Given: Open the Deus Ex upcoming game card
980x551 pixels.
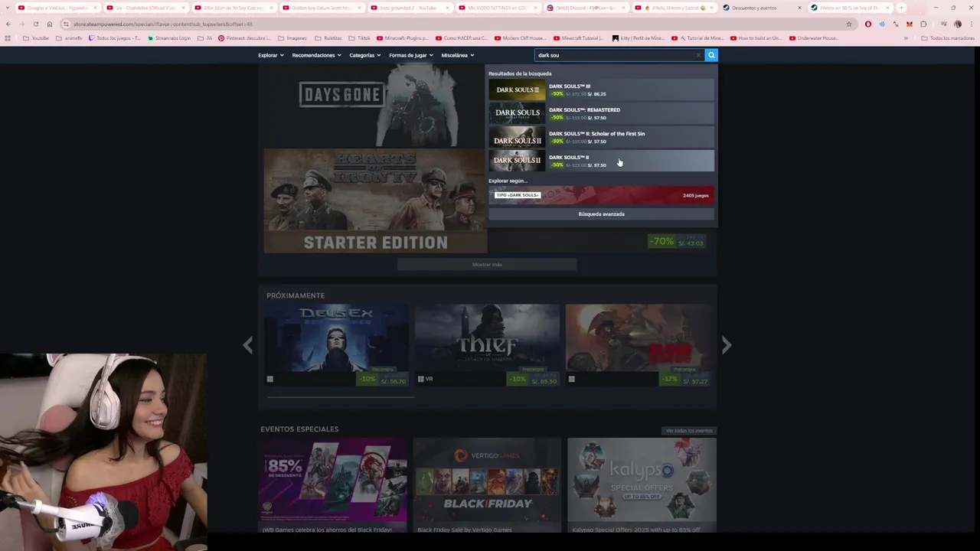Looking at the screenshot, I should click(x=336, y=345).
